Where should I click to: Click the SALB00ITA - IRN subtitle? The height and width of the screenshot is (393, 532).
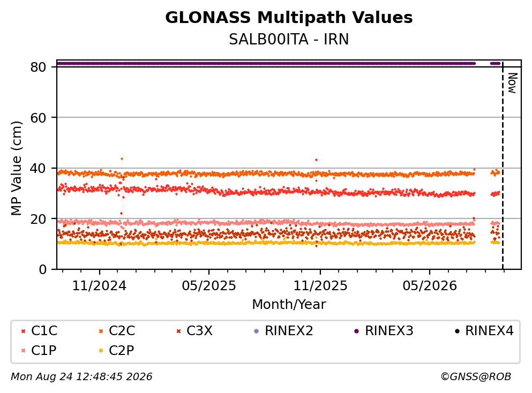tap(289, 39)
